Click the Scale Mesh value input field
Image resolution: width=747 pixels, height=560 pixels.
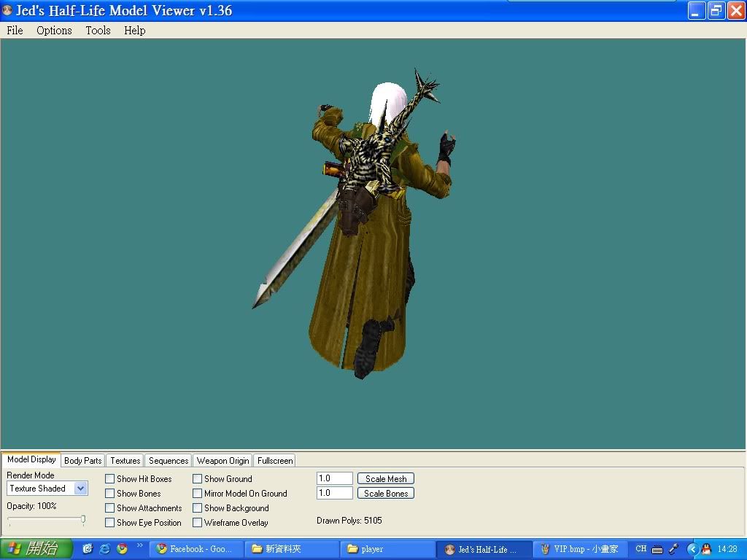pyautogui.click(x=334, y=479)
